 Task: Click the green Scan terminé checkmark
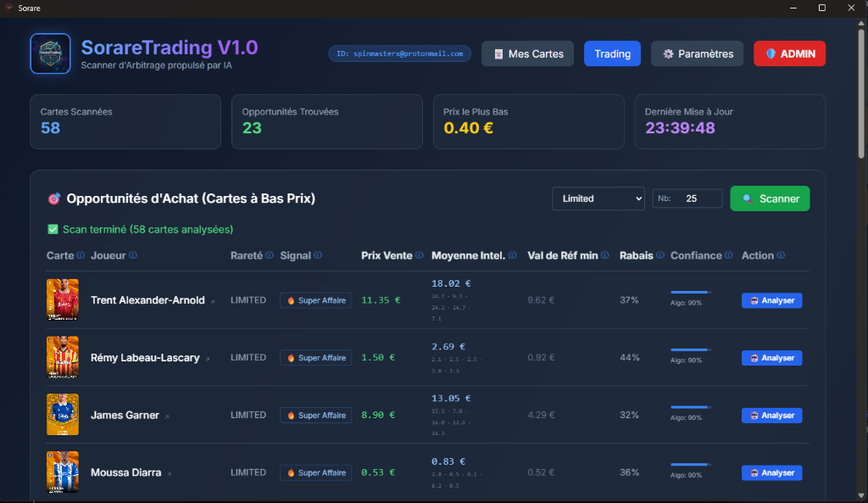[53, 229]
